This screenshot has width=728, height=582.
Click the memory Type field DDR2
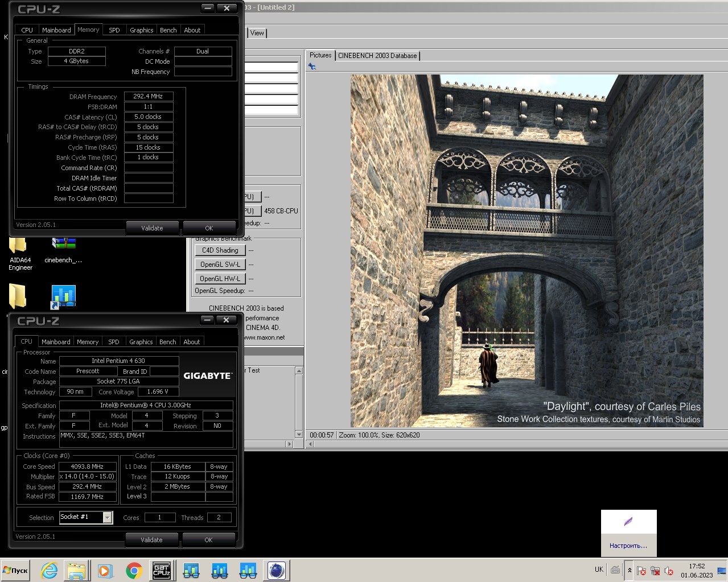[x=77, y=51]
